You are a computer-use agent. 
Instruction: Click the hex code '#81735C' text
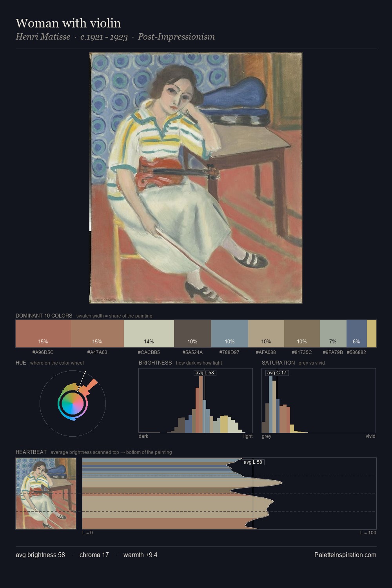point(302,352)
